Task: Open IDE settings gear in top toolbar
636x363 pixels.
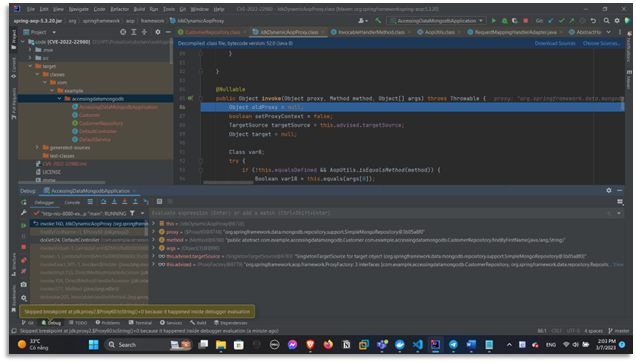Action: tap(617, 21)
